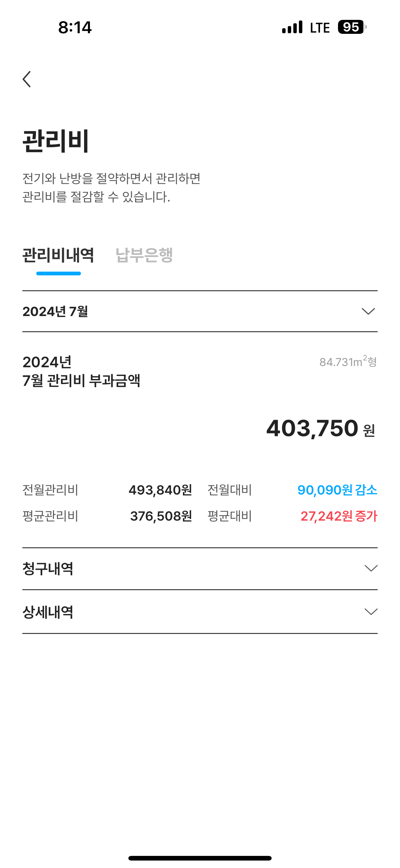
Task: Tap the 상세내역 chevron arrow
Action: [x=371, y=612]
